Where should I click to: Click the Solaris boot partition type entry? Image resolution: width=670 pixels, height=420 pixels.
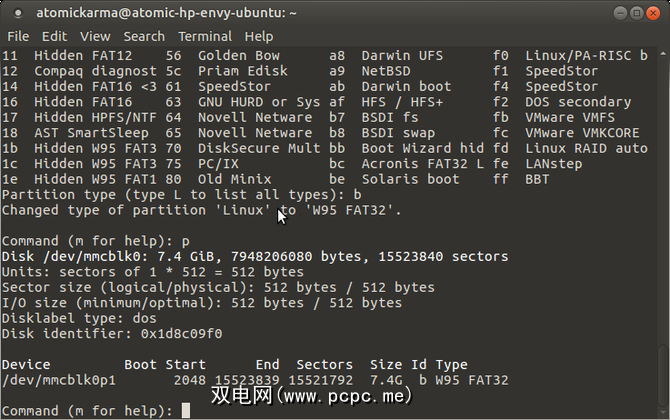point(410,179)
